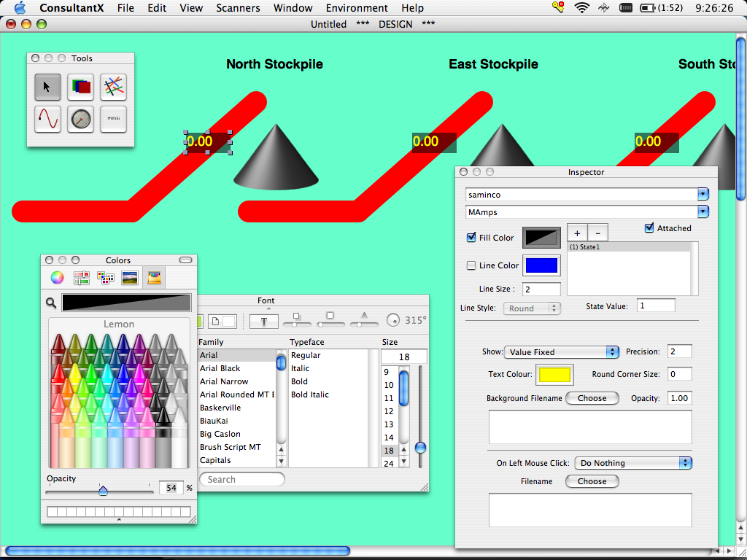Open the Show Value Fixed dropdown
Viewport: 747px width, 560px height.
[x=561, y=352]
